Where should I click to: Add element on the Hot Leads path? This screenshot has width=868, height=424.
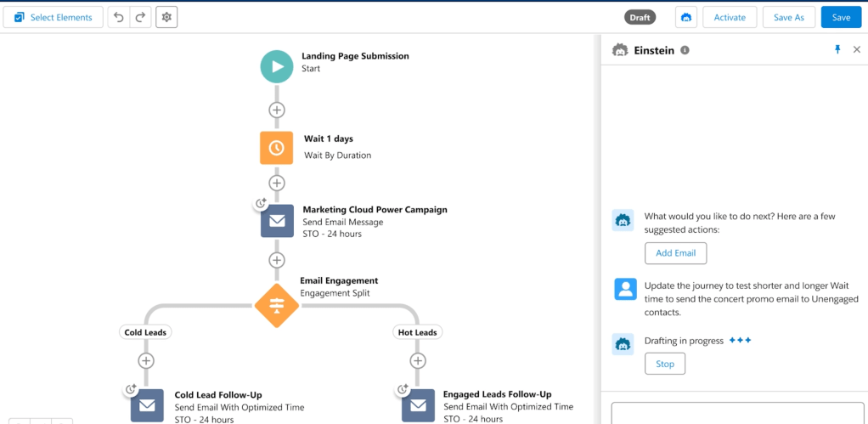[417, 361]
